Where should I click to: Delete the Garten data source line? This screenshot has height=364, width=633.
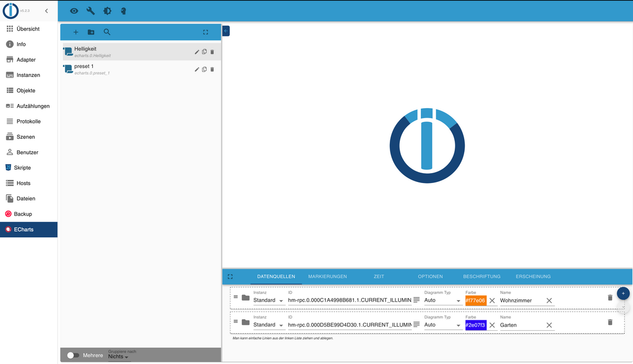(610, 322)
